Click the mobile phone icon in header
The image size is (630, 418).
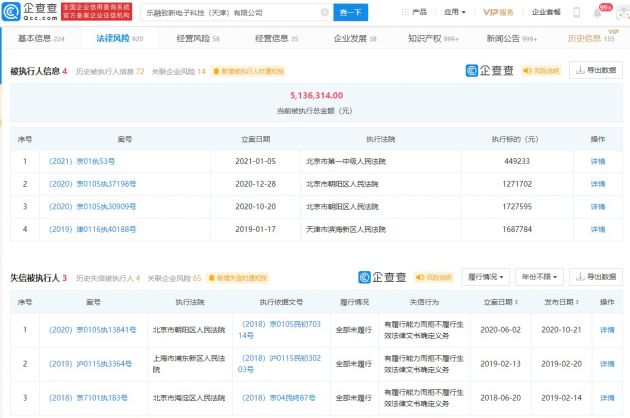[x=577, y=12]
